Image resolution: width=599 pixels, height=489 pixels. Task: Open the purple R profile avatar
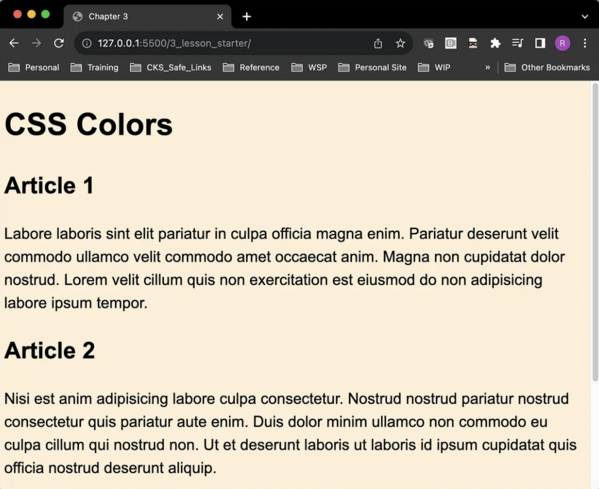click(x=562, y=43)
